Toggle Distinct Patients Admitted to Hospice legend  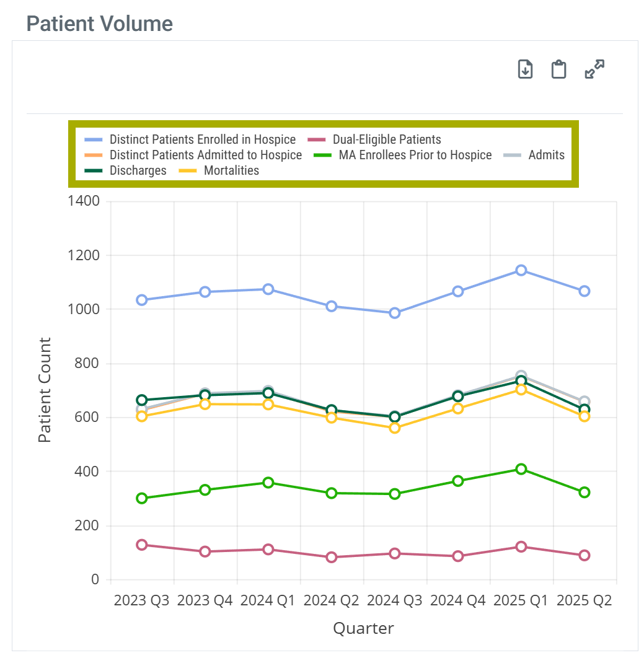point(206,155)
